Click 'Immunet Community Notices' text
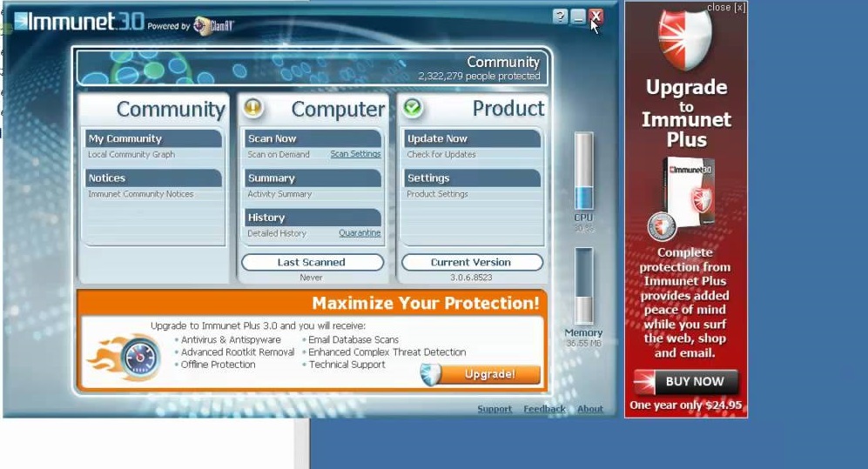Image resolution: width=868 pixels, height=469 pixels. pyautogui.click(x=141, y=194)
